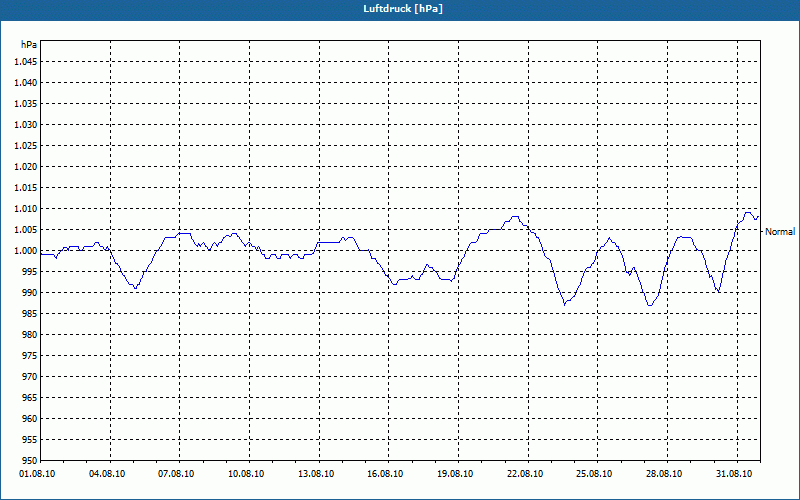Select the 980 y-axis label

[30, 335]
